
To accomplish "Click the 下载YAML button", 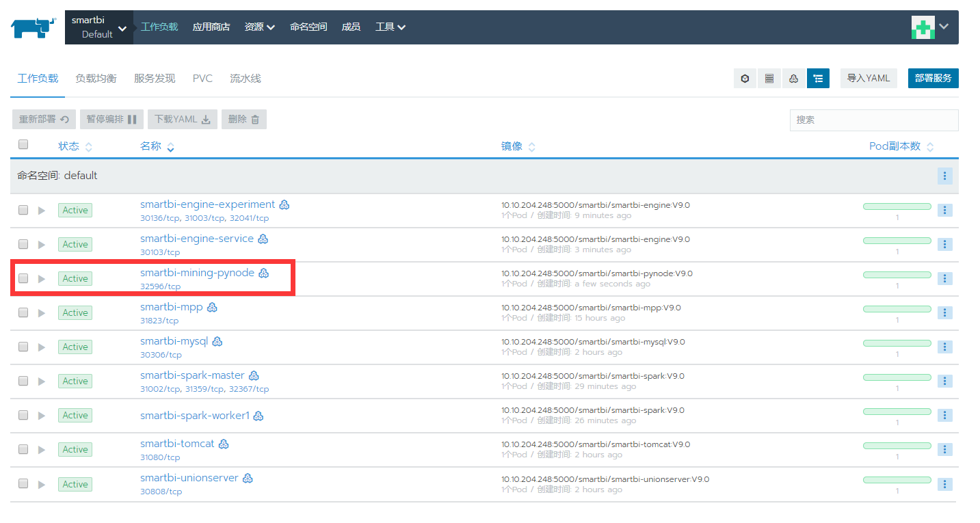I will pyautogui.click(x=181, y=120).
